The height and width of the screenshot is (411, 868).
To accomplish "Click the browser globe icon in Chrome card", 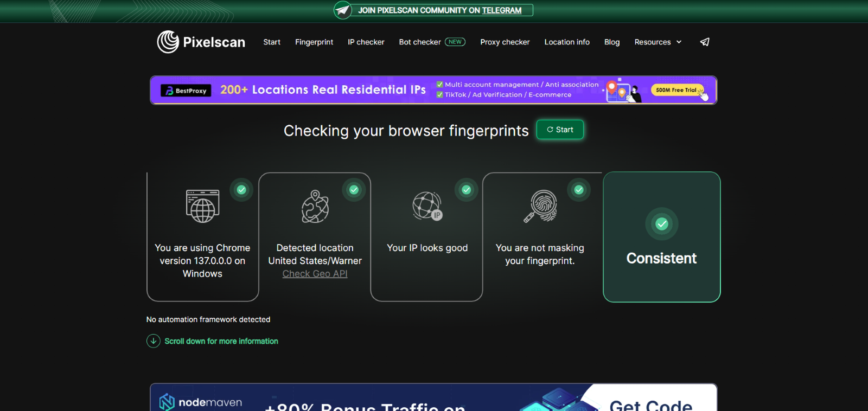I will click(202, 206).
